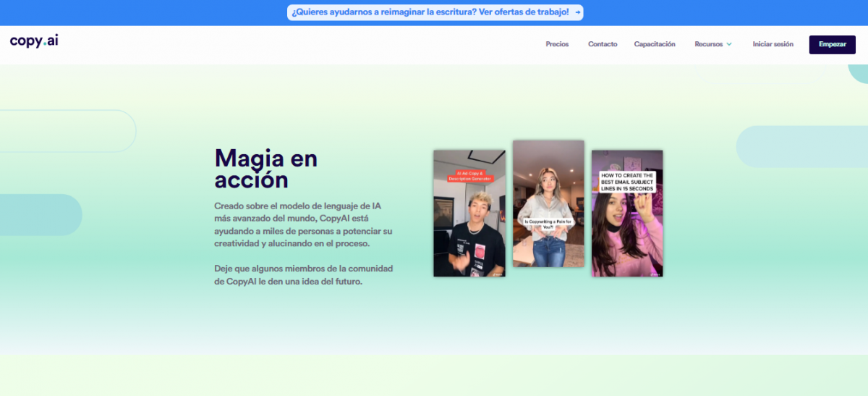The image size is (868, 396).
Task: Open the Recursos menu
Action: pyautogui.click(x=708, y=44)
